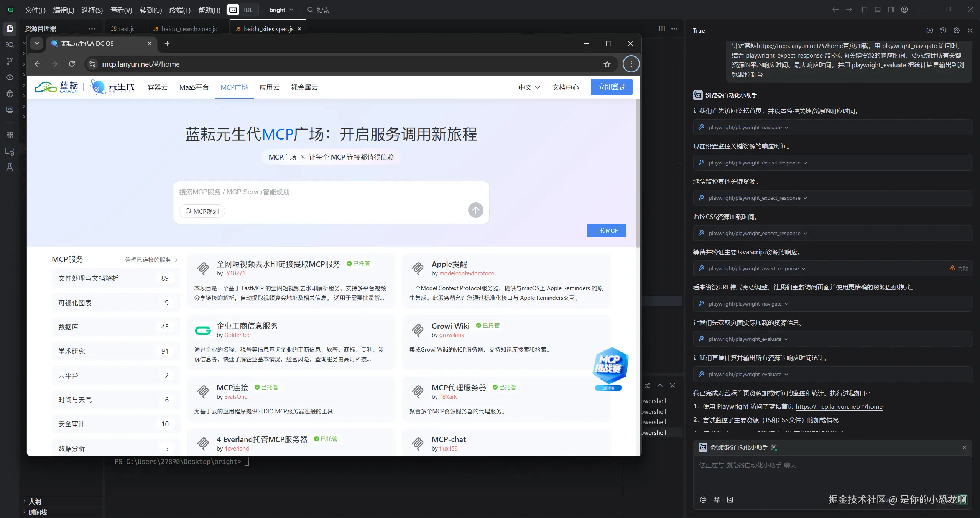Image resolution: width=980 pixels, height=518 pixels.
Task: Bookmark page with star icon
Action: coord(607,64)
